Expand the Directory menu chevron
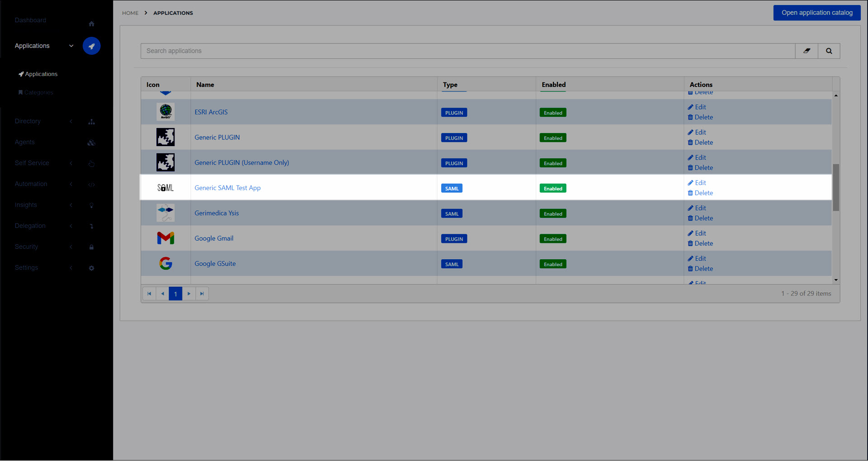This screenshot has height=461, width=868. pyautogui.click(x=71, y=121)
